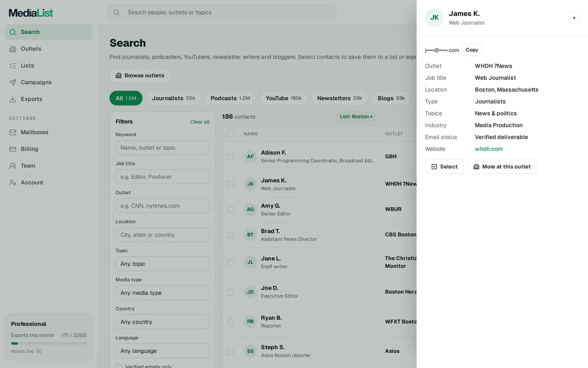The height and width of the screenshot is (368, 588).
Task: Click Ryan B. avatar RB
Action: 250,321
